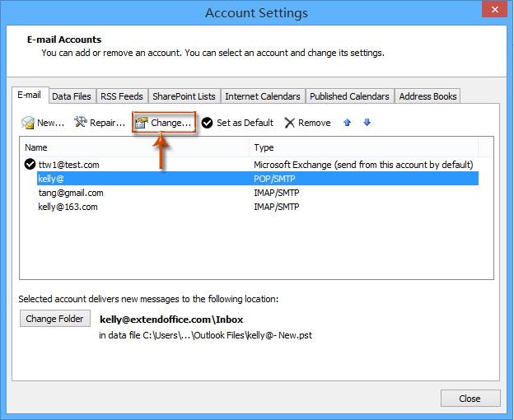Click the Close button at bottom
The height and width of the screenshot is (420, 514).
click(x=470, y=399)
